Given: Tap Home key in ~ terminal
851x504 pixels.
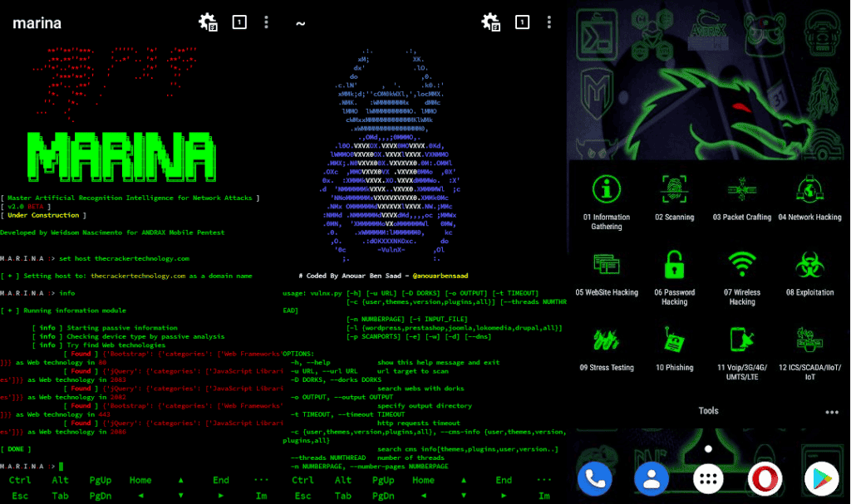Looking at the screenshot, I should pos(423,480).
